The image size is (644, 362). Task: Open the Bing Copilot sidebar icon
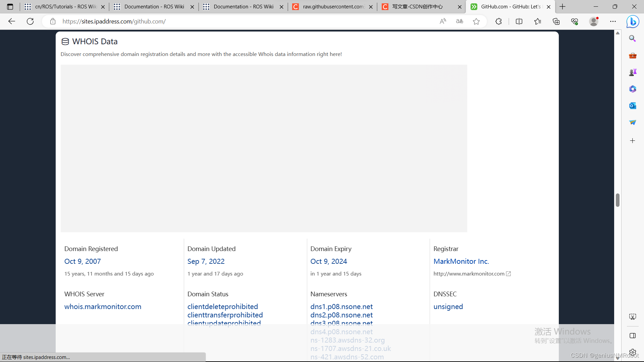click(633, 21)
